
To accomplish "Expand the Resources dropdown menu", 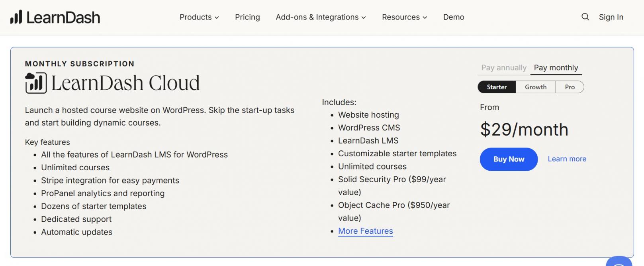I will click(x=404, y=17).
